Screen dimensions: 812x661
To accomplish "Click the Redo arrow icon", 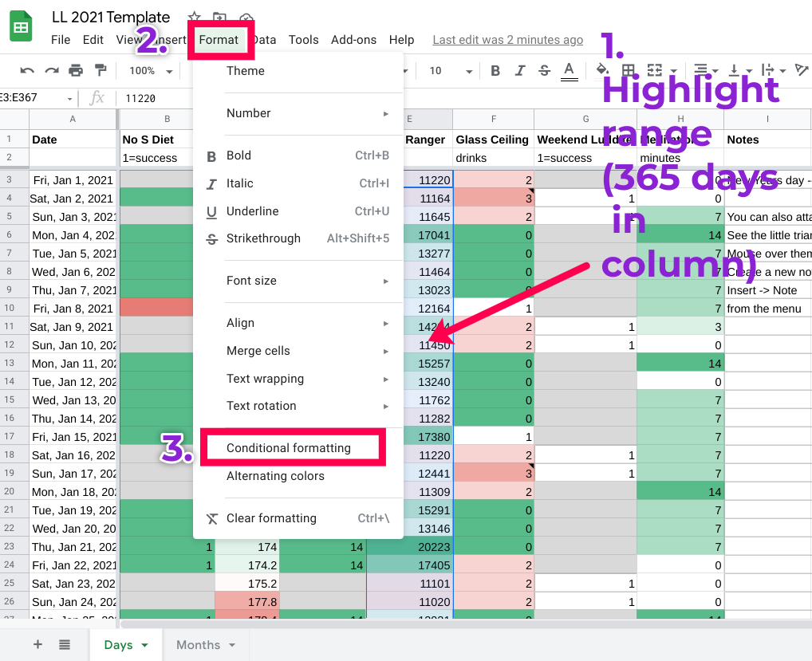I will [51, 70].
